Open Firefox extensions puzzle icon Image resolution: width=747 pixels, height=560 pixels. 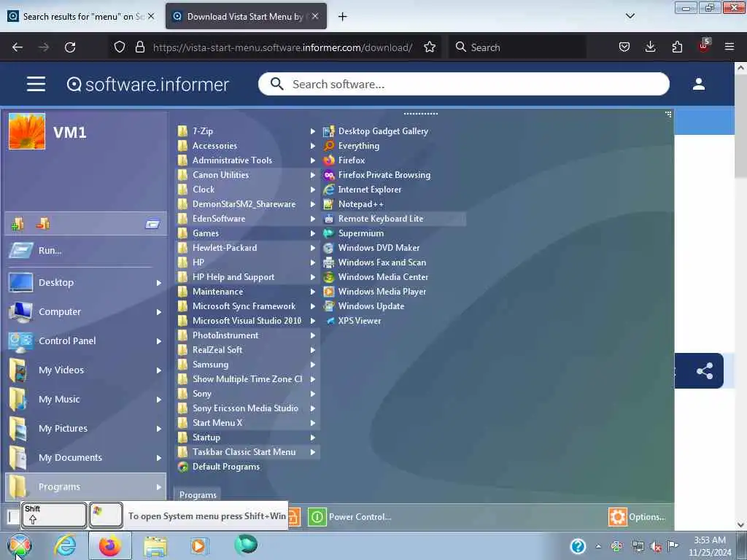tap(677, 47)
